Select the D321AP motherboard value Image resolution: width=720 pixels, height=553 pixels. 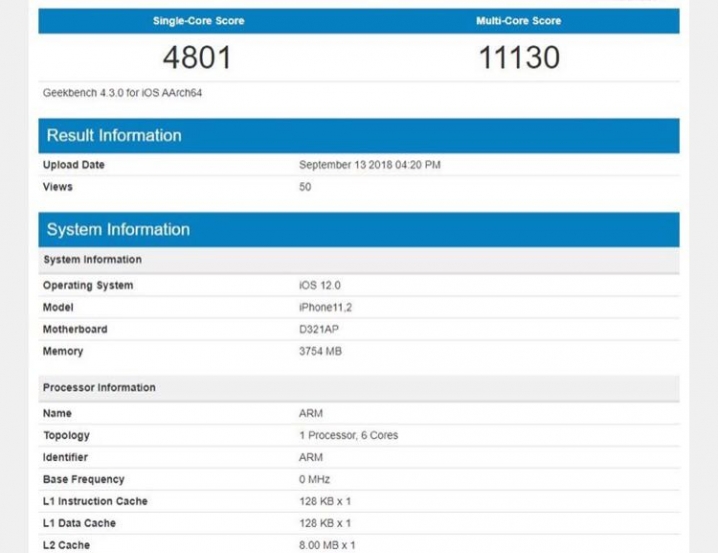(x=319, y=329)
